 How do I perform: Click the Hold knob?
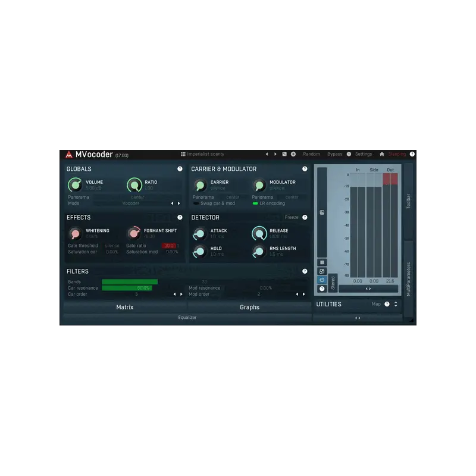coord(200,251)
